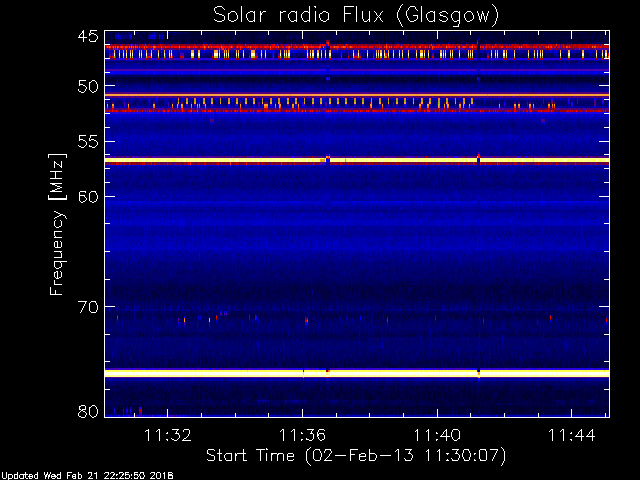Click the 11:36 time axis label

click(302, 435)
